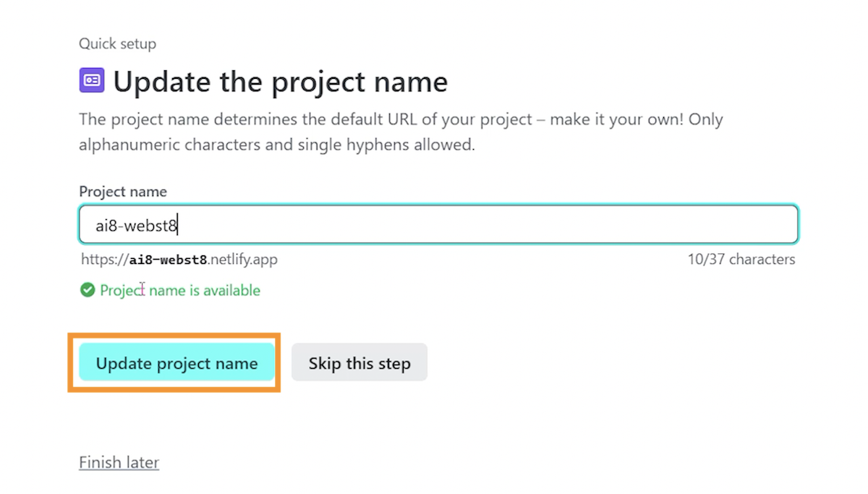
Task: Click the bold ai8-webst8 part of URL
Action: [169, 259]
